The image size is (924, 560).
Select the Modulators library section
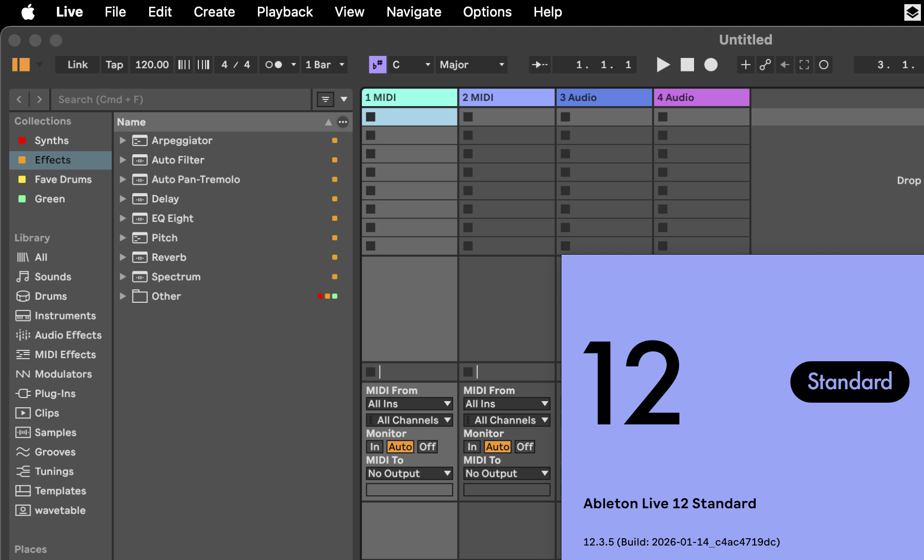[x=61, y=374]
